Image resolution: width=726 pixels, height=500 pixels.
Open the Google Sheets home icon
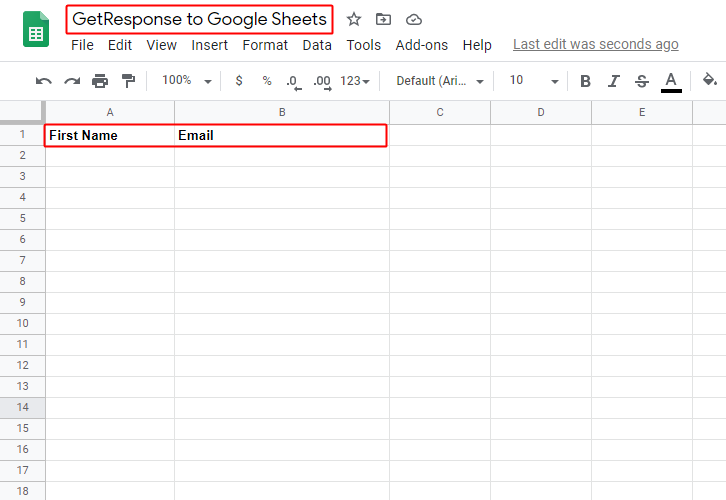[x=36, y=29]
